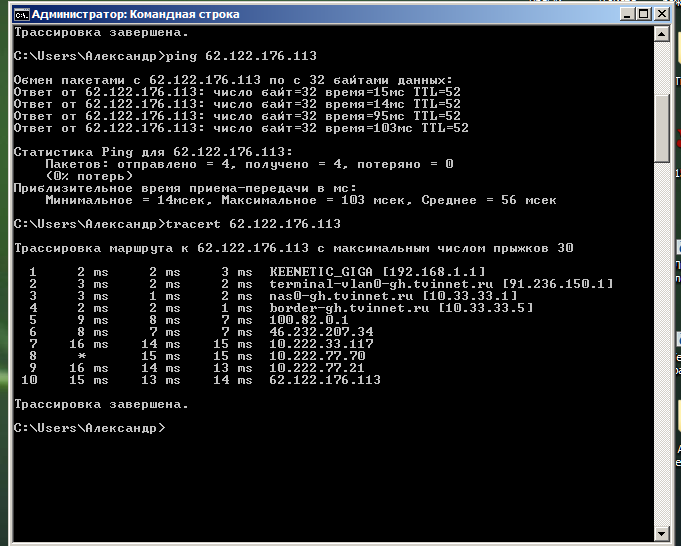Screen dimensions: 681x546
Task: Click the empty scrollbar track below the thumb
Action: tap(661, 350)
